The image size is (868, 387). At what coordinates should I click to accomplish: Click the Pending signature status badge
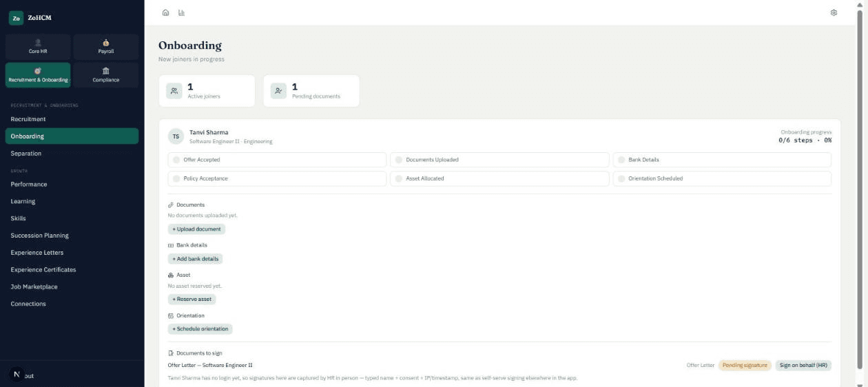pyautogui.click(x=745, y=366)
